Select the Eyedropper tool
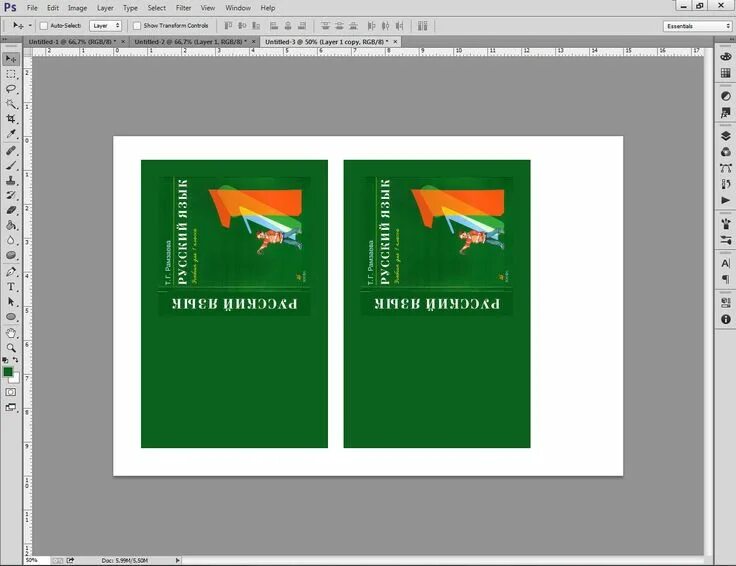Screen dimensions: 736x566 (11, 134)
